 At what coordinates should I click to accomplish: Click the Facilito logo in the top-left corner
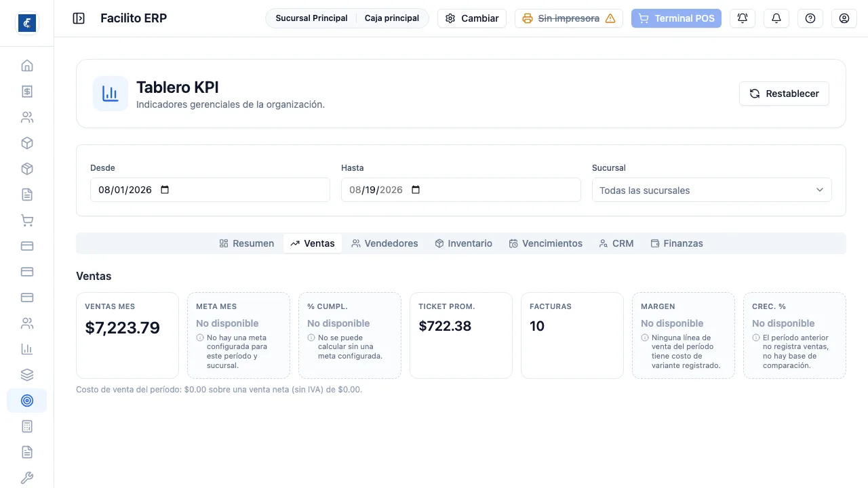tap(27, 23)
